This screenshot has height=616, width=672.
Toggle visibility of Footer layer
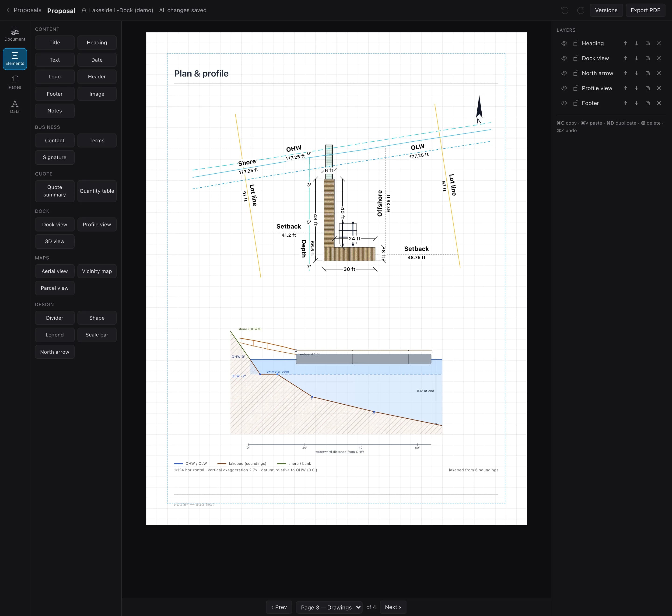[x=564, y=103]
